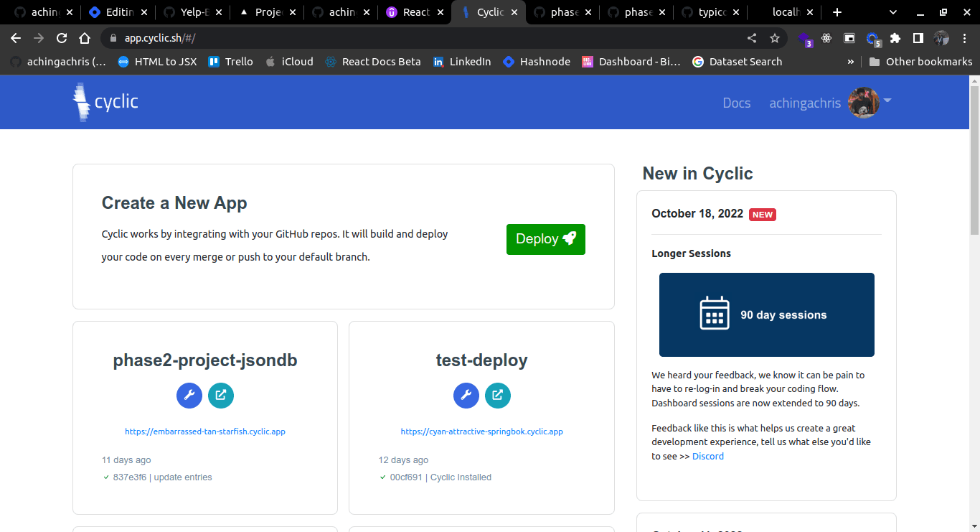Screen dimensions: 980x532
Task: Open tab search dropdown arrow
Action: click(893, 12)
